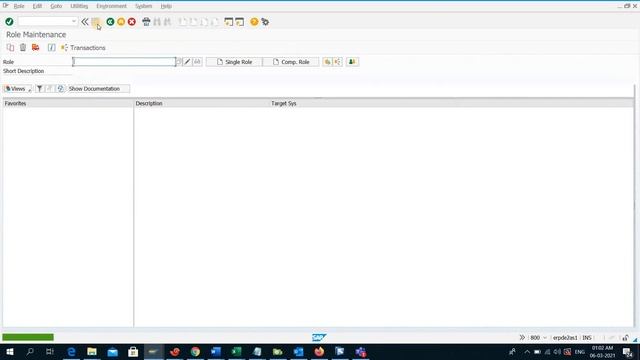The height and width of the screenshot is (360, 640).
Task: Open the Environment menu
Action: pyautogui.click(x=111, y=6)
